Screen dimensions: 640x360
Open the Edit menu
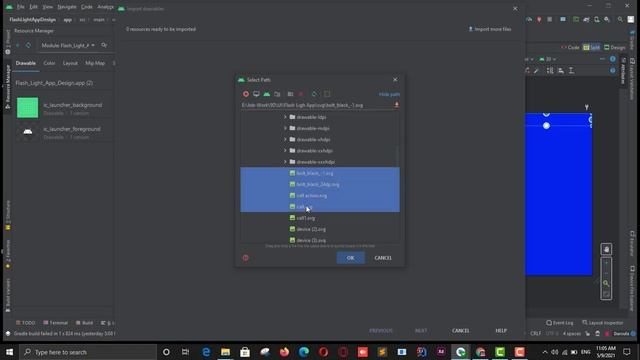(33, 7)
